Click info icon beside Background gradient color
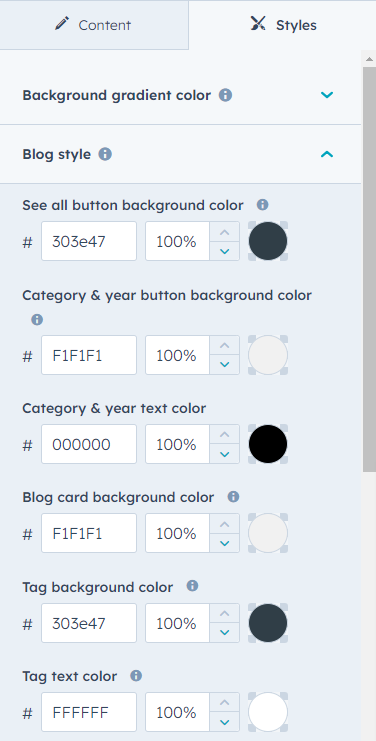This screenshot has height=741, width=376. pos(225,95)
